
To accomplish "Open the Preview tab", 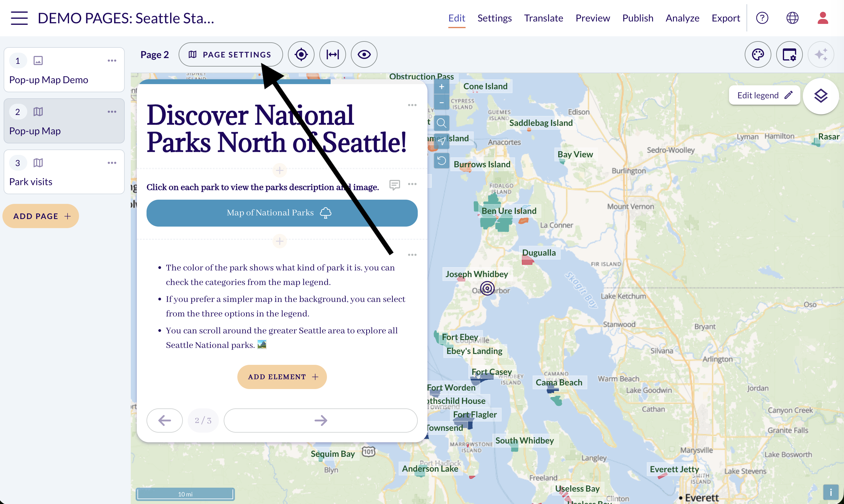I will pos(592,18).
